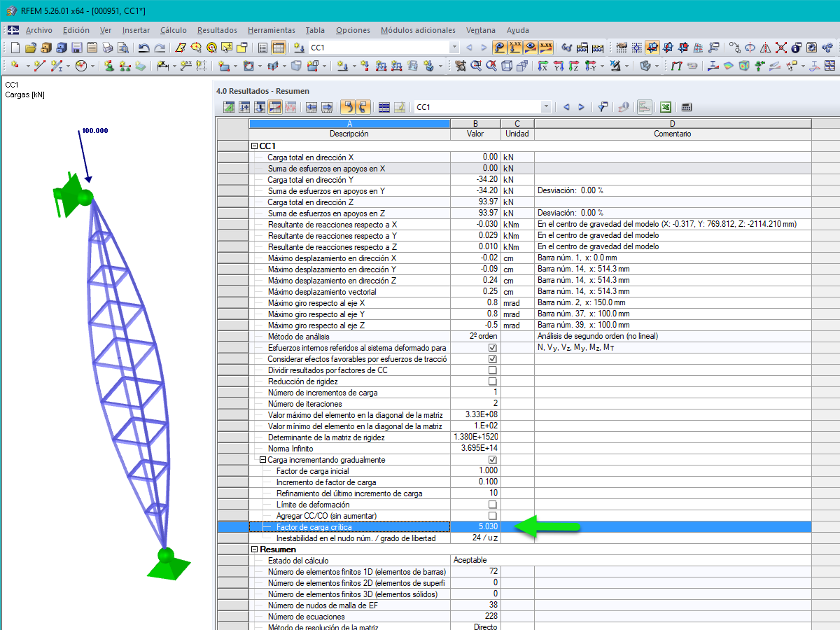Open the Archivo menu

point(39,30)
